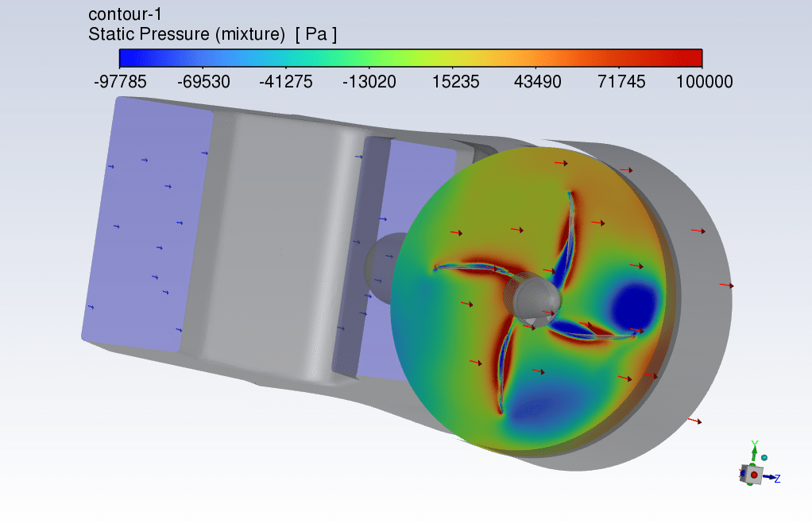812x528 pixels.
Task: Click the 15235 legend value
Action: tap(452, 82)
